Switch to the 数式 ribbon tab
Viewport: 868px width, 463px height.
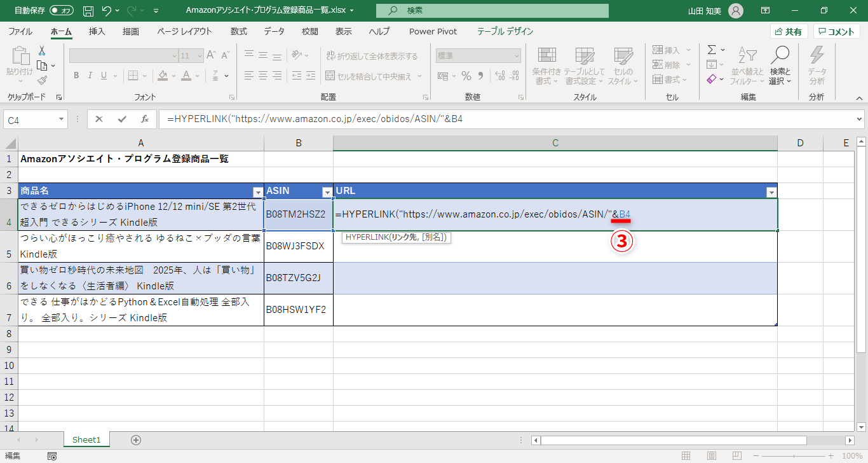click(x=239, y=31)
